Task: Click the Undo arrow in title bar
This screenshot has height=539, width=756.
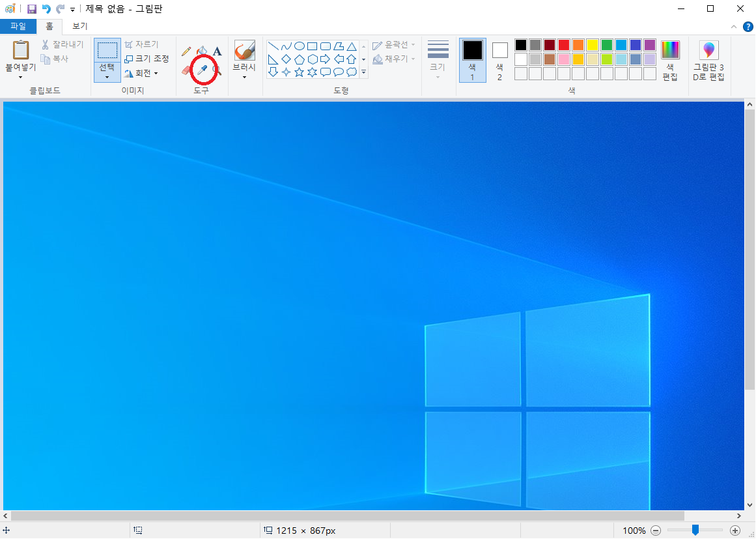Action: click(x=46, y=8)
